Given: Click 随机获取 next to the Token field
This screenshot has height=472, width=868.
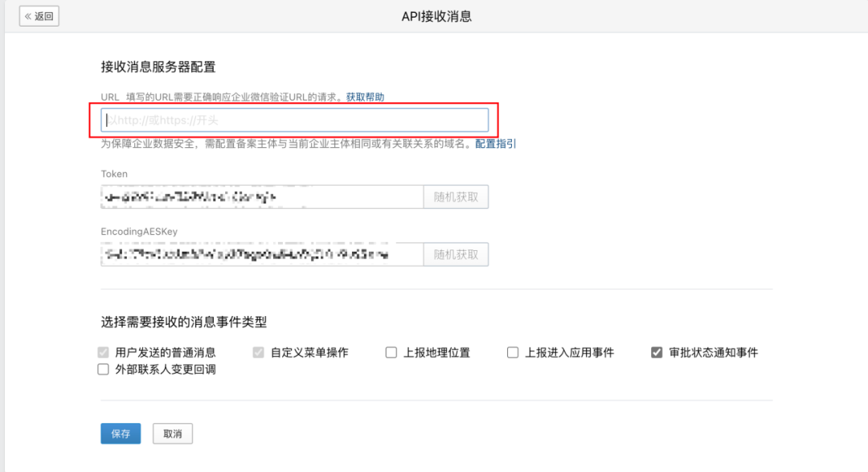Looking at the screenshot, I should (x=456, y=196).
